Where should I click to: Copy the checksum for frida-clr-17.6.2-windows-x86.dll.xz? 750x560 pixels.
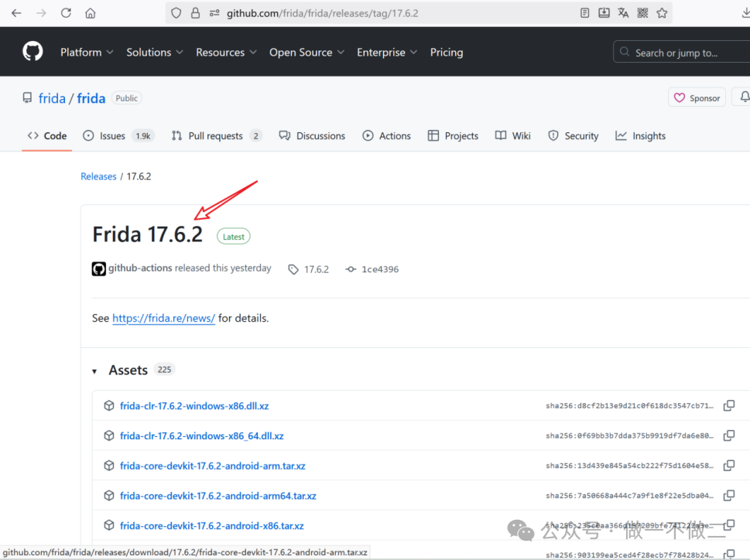point(728,405)
